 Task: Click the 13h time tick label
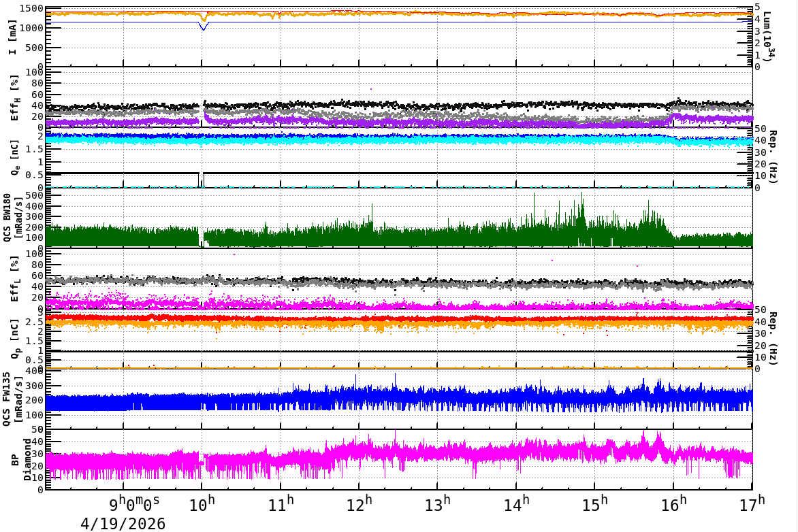[x=438, y=503]
